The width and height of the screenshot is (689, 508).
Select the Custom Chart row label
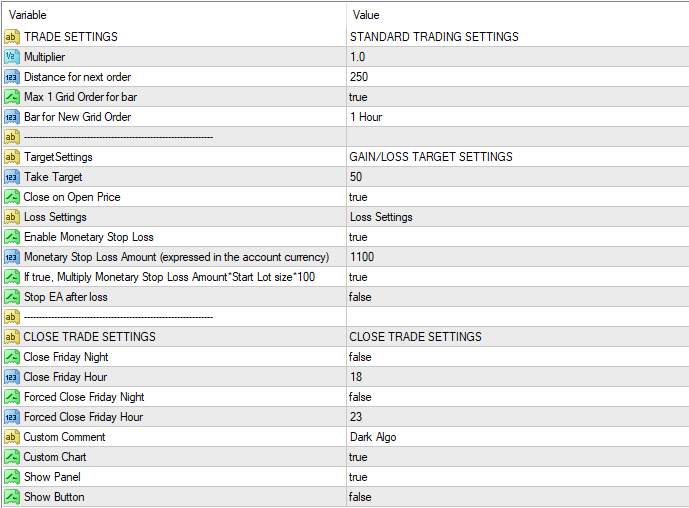(55, 457)
